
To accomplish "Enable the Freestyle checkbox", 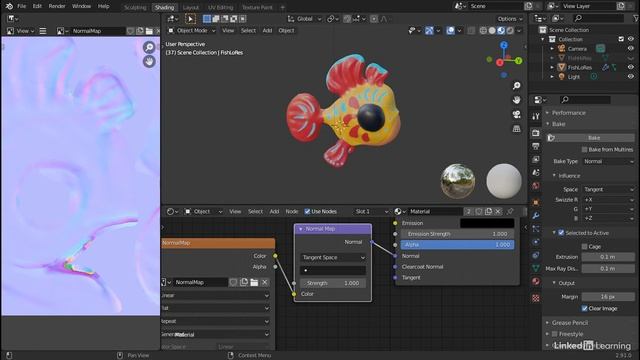I will 555,334.
